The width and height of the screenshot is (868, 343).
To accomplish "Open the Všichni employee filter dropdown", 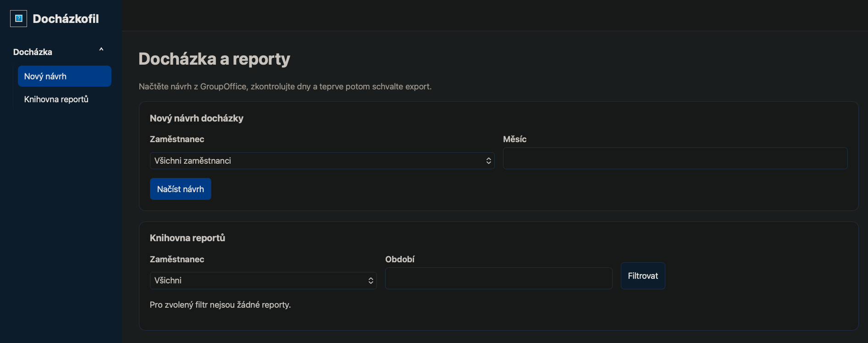I will coord(263,281).
